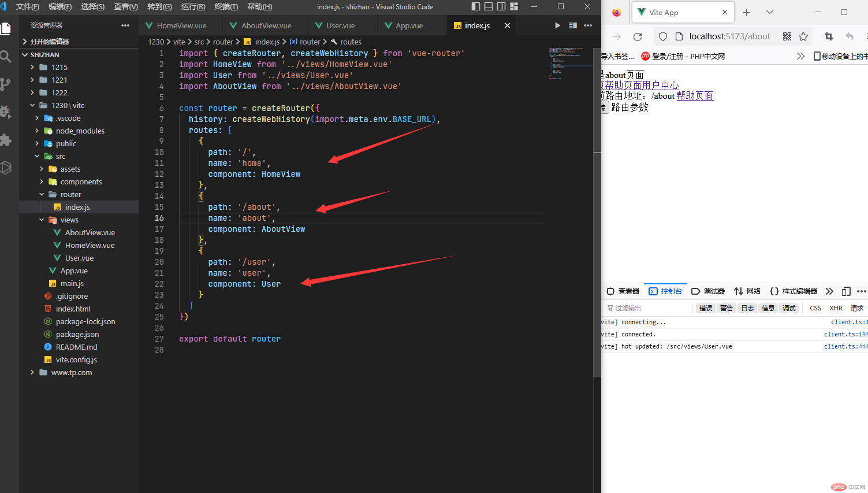This screenshot has width=868, height=493.
Task: Click the responsive design mode icon
Action: click(846, 291)
